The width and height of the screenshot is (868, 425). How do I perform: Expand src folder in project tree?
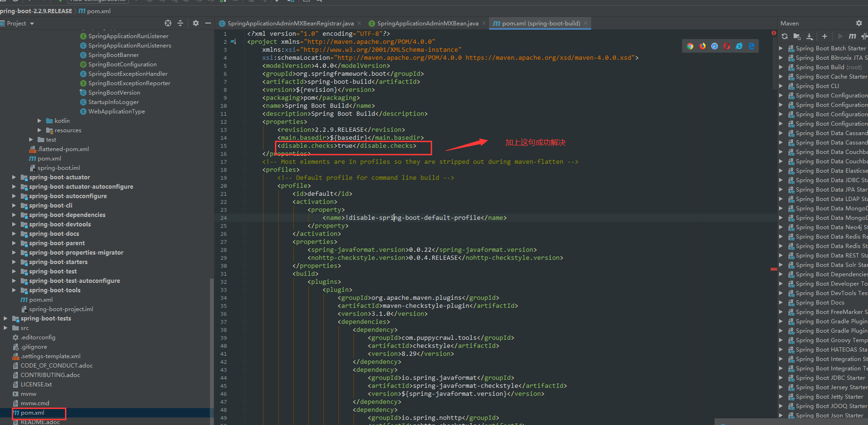coord(6,328)
